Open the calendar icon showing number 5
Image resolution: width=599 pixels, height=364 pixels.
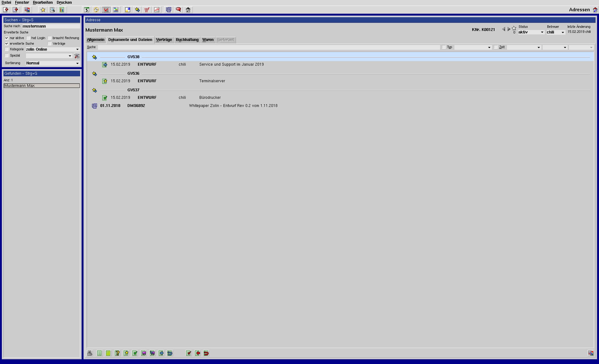click(x=87, y=10)
